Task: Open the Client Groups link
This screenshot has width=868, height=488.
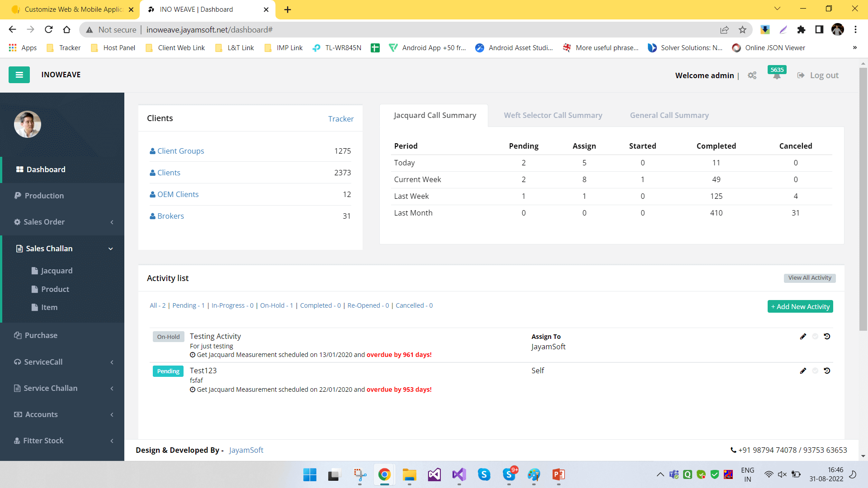Action: 177,151
